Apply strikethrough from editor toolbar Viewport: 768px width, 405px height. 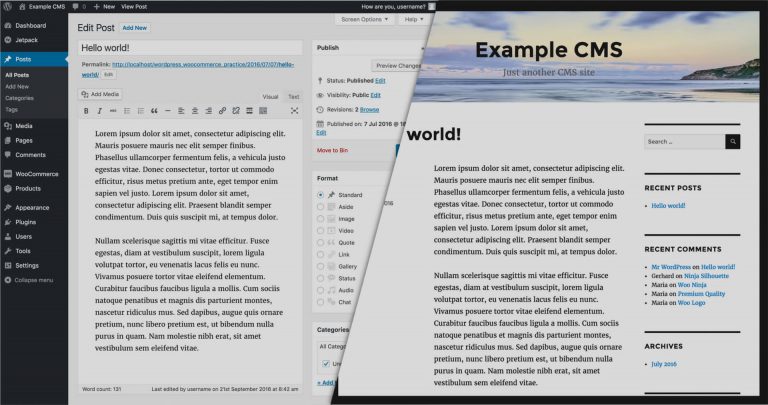(113, 111)
